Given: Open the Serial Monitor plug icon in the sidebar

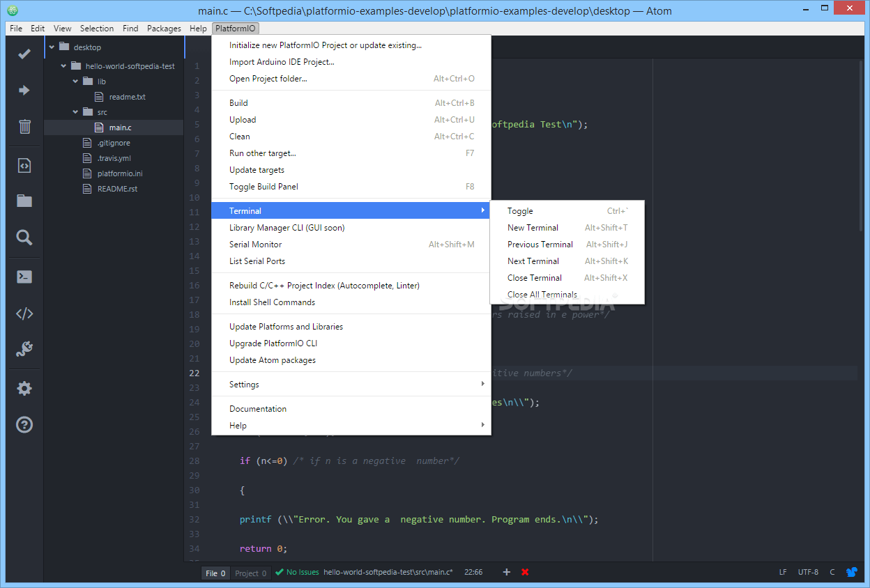Looking at the screenshot, I should tap(23, 349).
